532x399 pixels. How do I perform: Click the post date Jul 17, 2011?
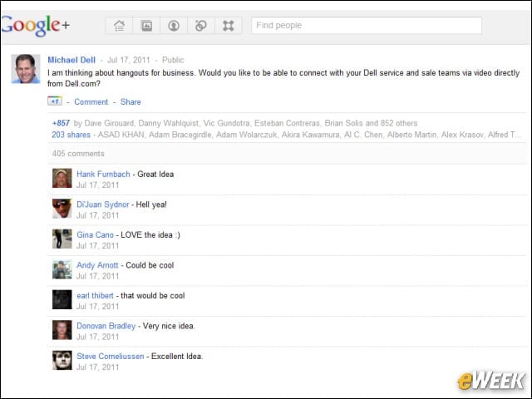(x=129, y=60)
